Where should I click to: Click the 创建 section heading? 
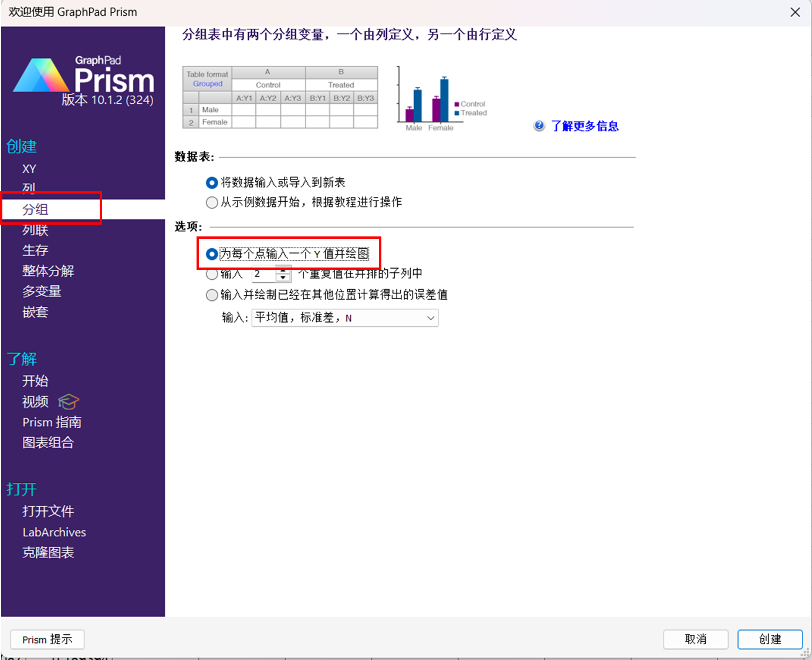coord(22,146)
